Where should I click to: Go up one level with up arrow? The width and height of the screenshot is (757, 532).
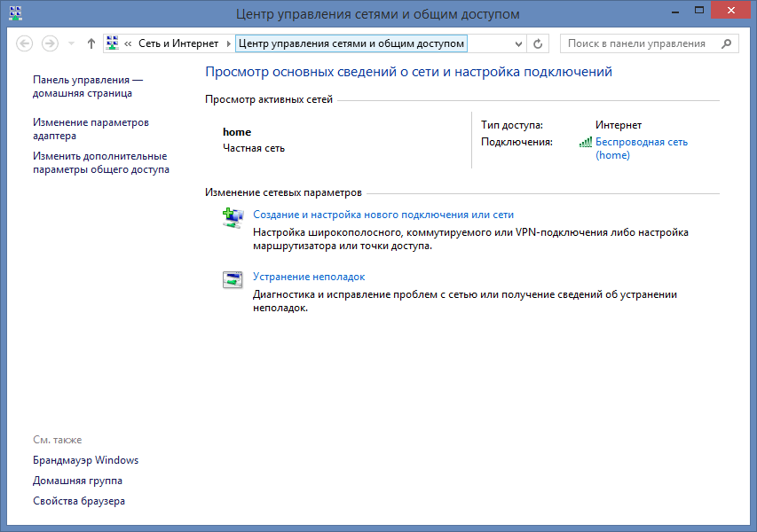point(91,43)
